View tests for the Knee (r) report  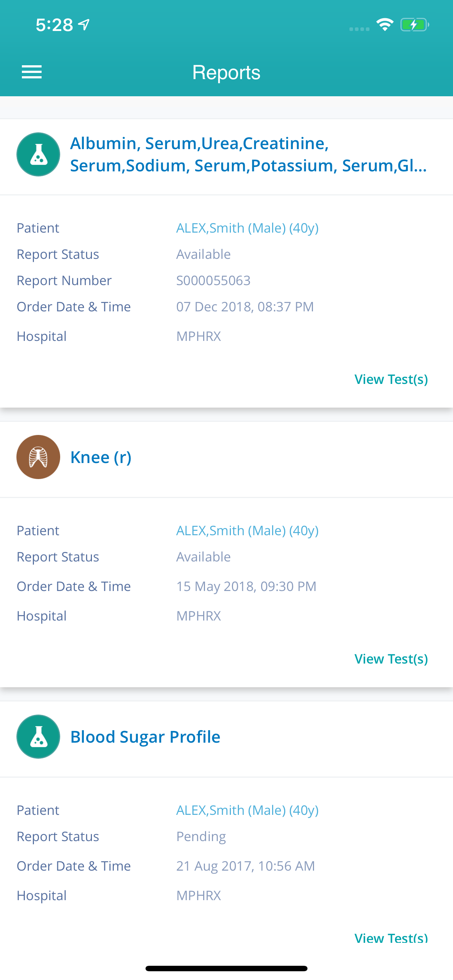[391, 658]
